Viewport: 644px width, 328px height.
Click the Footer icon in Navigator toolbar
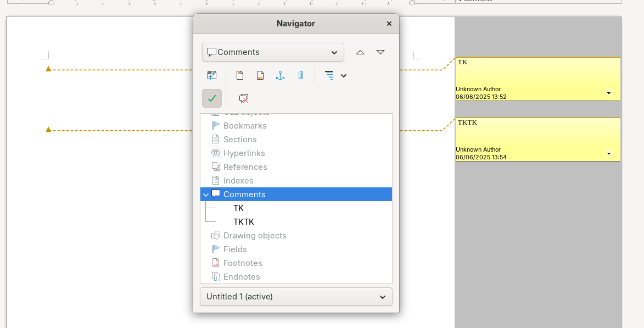(260, 75)
